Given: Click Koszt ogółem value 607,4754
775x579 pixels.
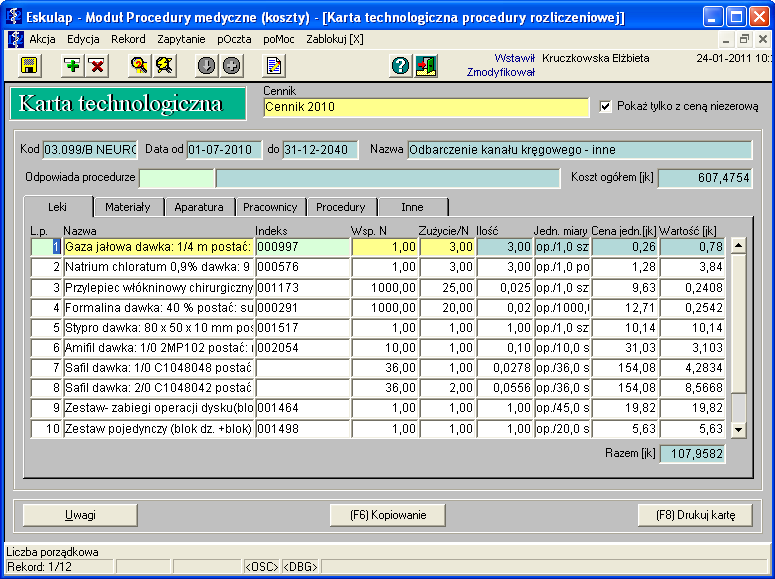Looking at the screenshot, I should [705, 178].
